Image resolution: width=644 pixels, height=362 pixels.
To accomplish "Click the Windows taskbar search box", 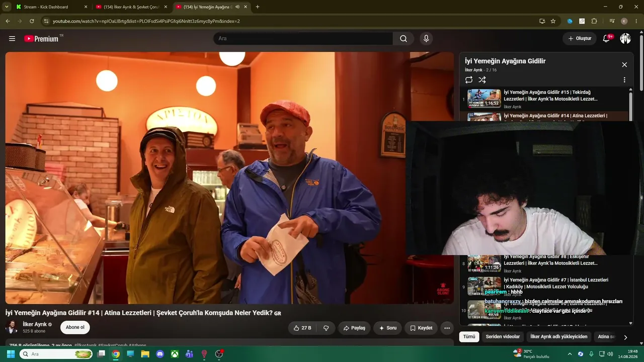I will 56,354.
